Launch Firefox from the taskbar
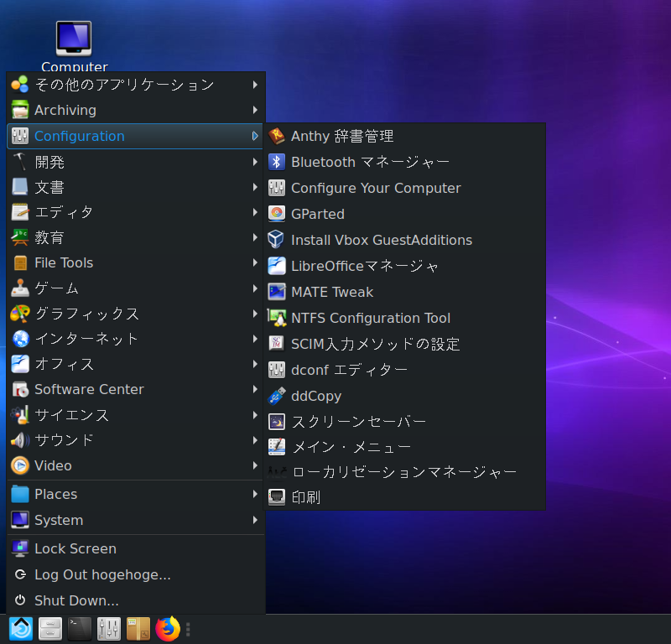Viewport: 671px width, 644px height. 167,628
